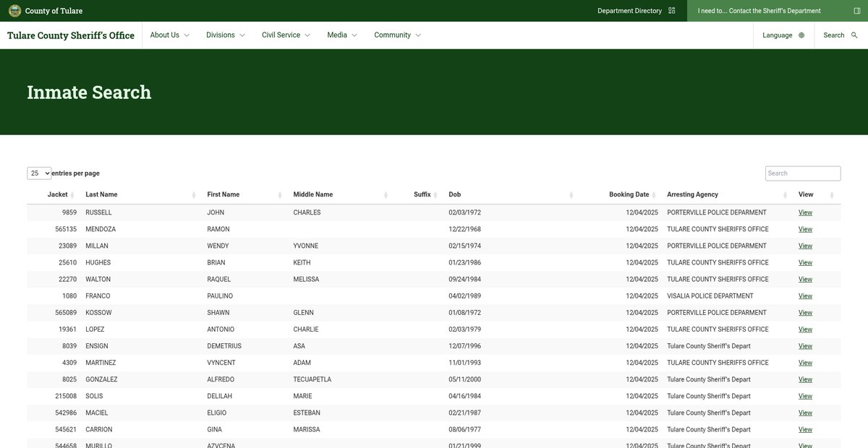Click the inmate table search field
This screenshot has height=448, width=868.
802,173
